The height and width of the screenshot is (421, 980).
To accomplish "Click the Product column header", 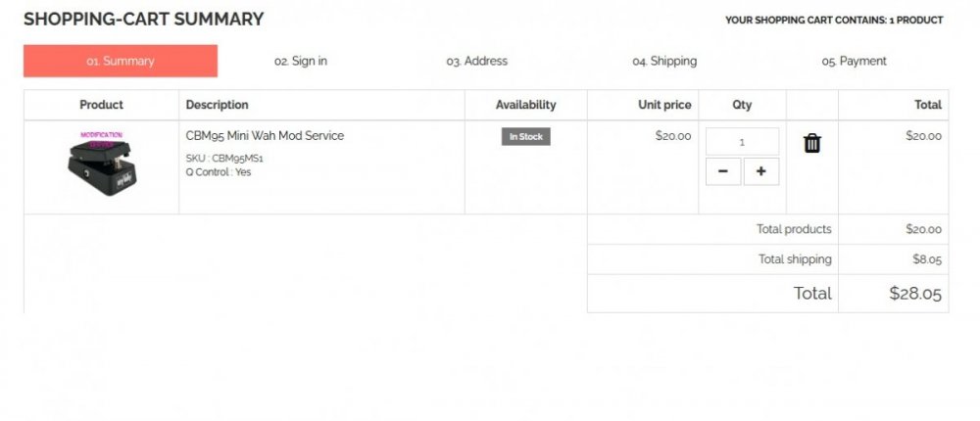I will (x=102, y=105).
